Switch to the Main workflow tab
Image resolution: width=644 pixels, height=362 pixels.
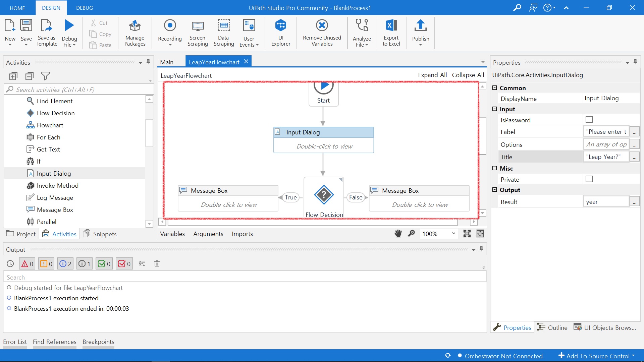click(x=167, y=62)
